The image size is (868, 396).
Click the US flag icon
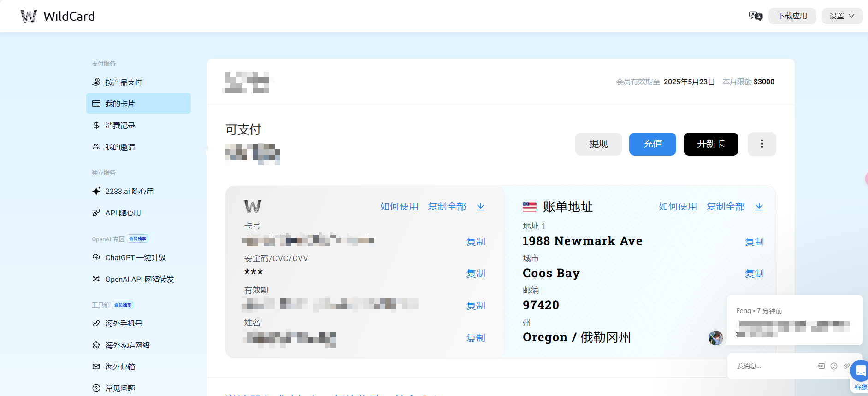click(x=530, y=207)
